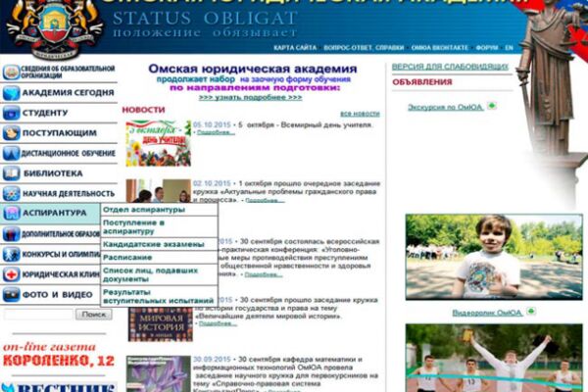
Task: Click the red cross Юридическая клиника icon
Action: click(11, 275)
